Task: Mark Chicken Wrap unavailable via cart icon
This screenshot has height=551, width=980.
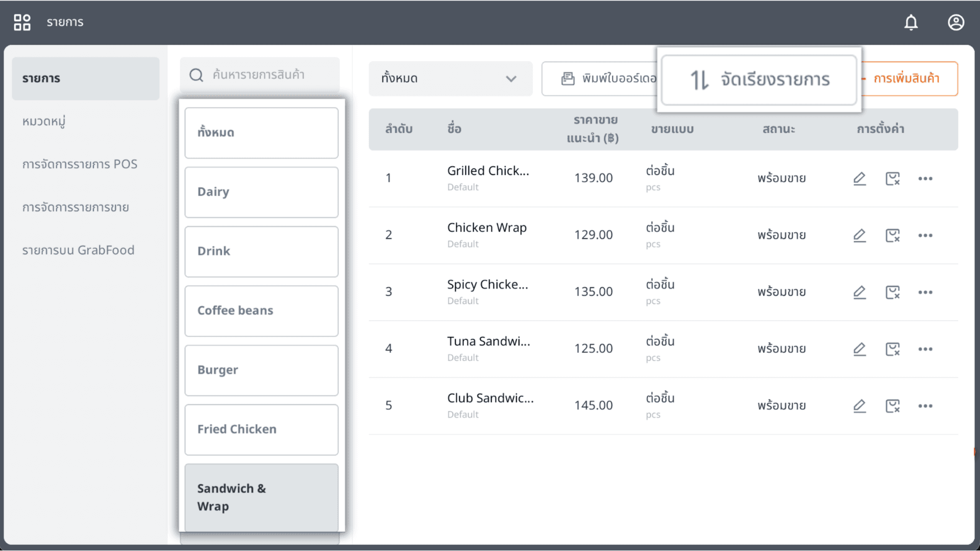Action: pos(892,235)
